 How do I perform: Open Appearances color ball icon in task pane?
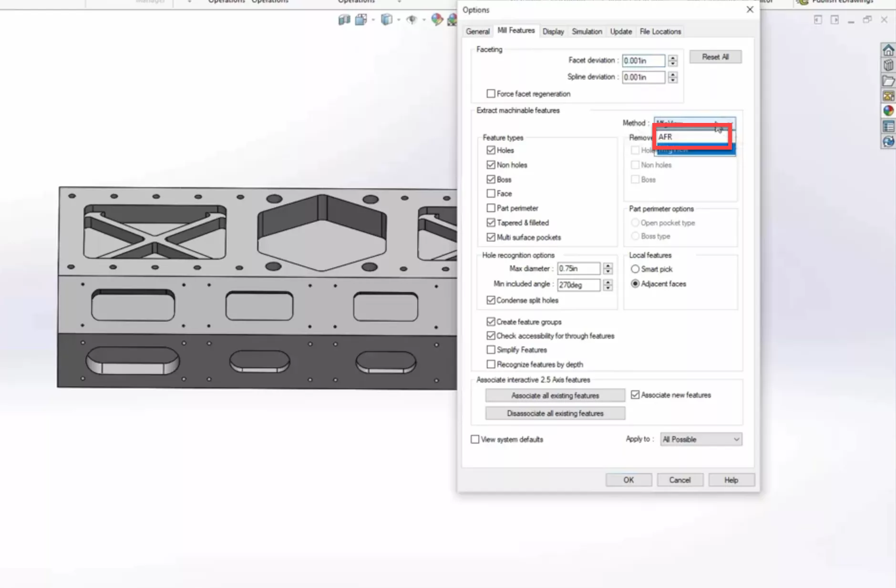(x=888, y=111)
